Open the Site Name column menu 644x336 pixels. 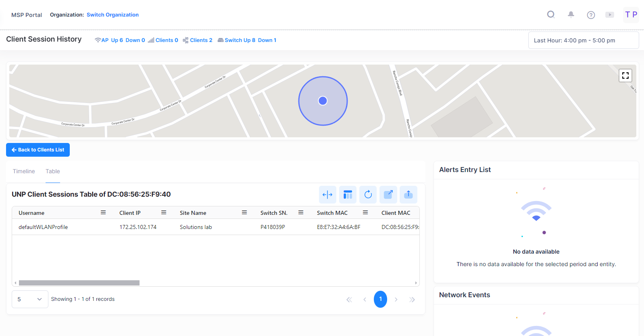pos(244,212)
